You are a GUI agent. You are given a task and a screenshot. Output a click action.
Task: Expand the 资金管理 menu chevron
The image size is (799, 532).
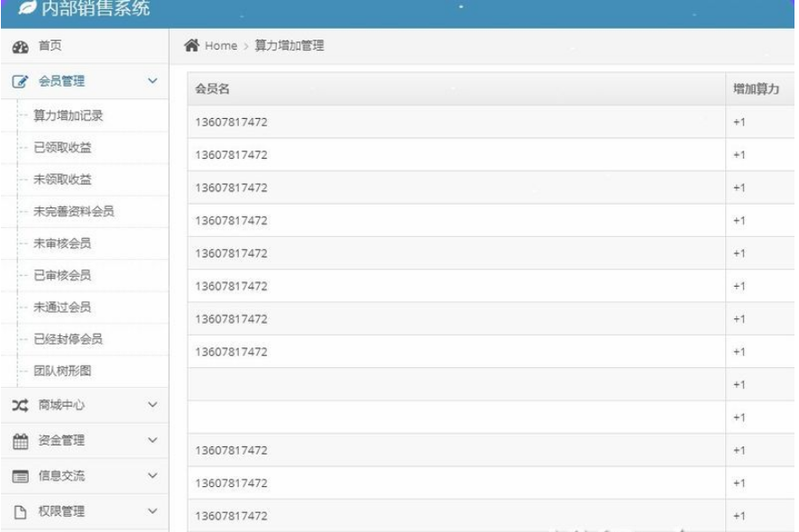pyautogui.click(x=152, y=441)
